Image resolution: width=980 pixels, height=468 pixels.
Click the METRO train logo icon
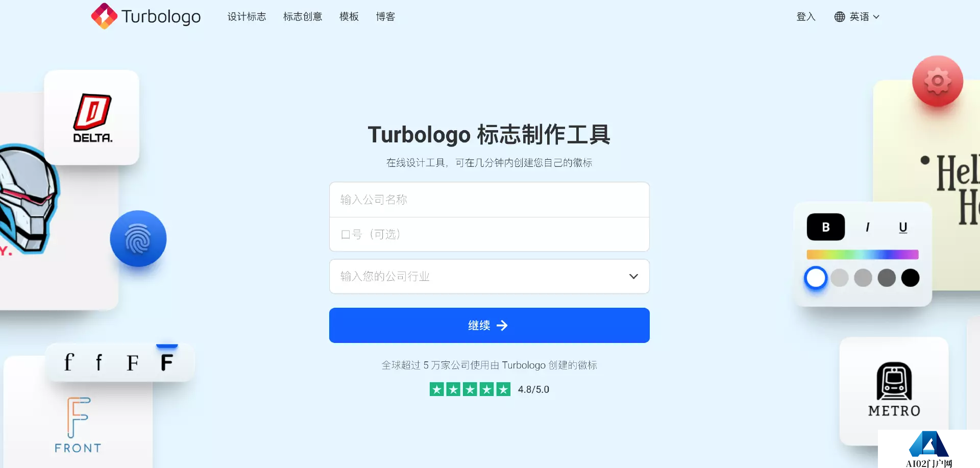pos(894,381)
